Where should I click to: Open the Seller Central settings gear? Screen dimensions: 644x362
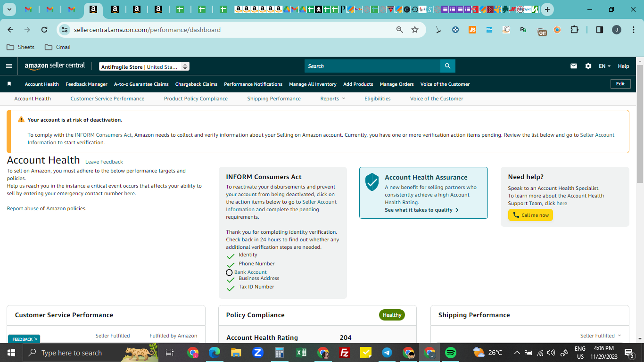588,66
